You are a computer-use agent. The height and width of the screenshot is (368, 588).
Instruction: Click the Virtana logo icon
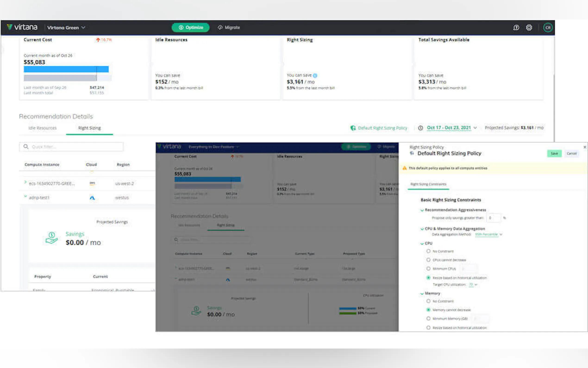[x=9, y=27]
